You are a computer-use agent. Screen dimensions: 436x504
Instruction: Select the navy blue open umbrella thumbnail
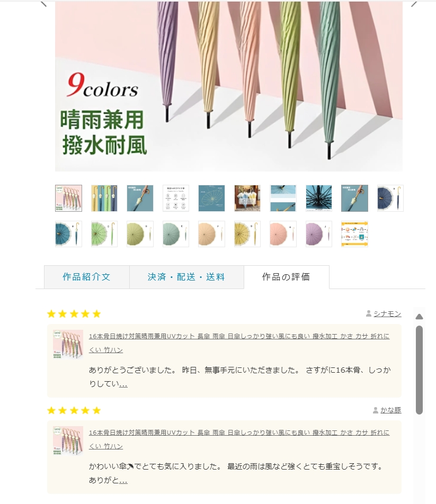390,198
